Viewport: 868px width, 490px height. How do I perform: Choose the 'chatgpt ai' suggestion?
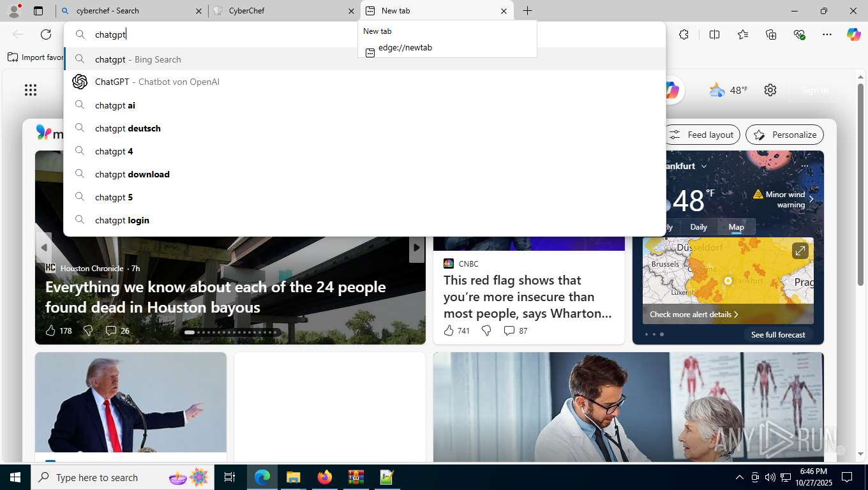coord(364,105)
